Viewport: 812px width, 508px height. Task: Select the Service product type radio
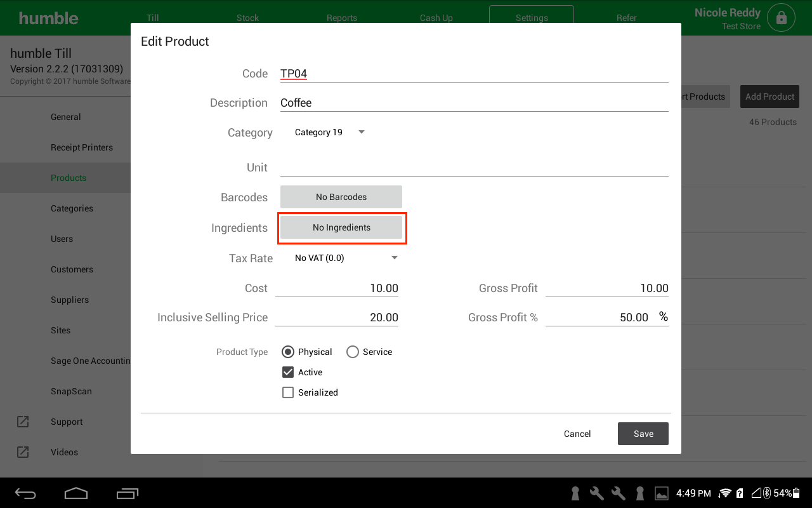tap(353, 352)
